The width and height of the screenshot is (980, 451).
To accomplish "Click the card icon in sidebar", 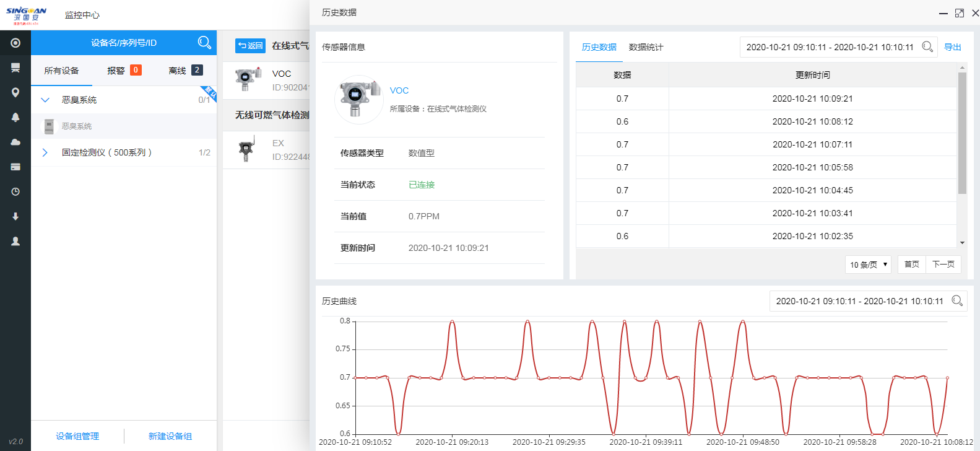I will coord(15,167).
